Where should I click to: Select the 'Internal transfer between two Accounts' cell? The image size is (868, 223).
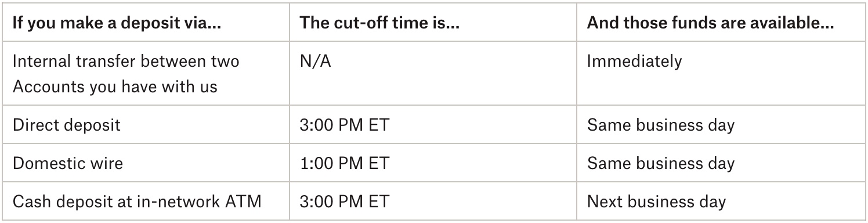pos(126,74)
